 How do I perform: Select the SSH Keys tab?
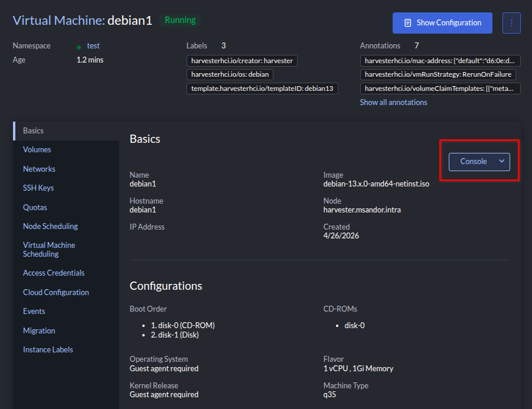pyautogui.click(x=38, y=188)
